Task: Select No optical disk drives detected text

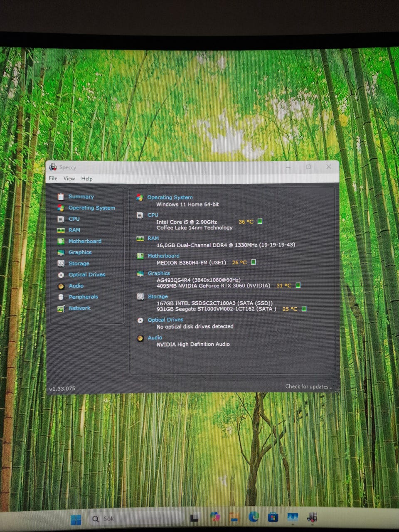Action: pyautogui.click(x=195, y=326)
